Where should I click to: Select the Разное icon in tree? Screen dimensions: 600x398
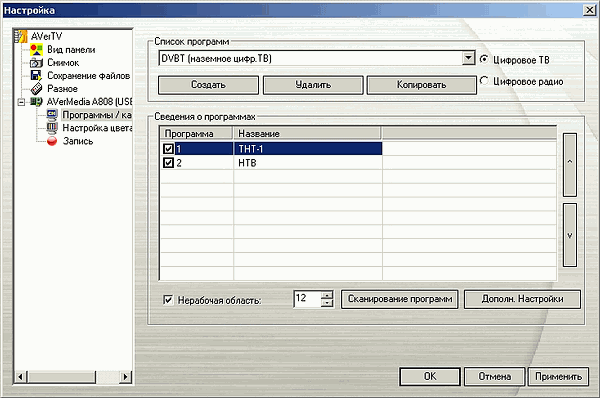[x=36, y=89]
